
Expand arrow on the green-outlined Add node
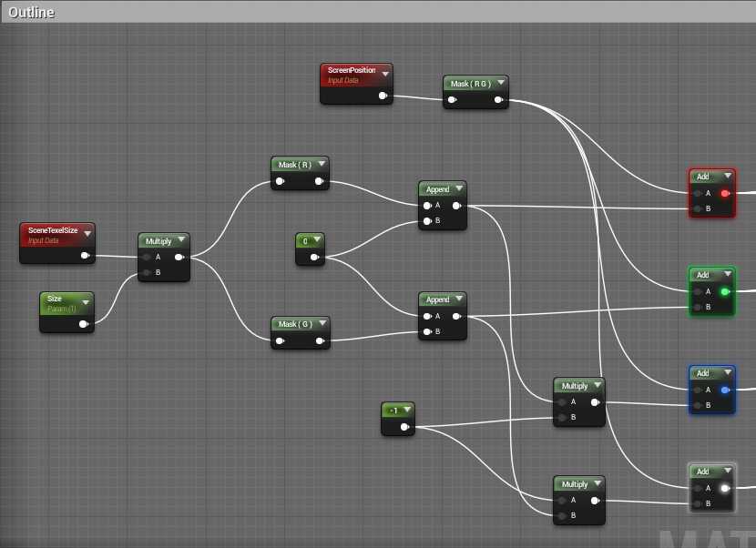(728, 274)
